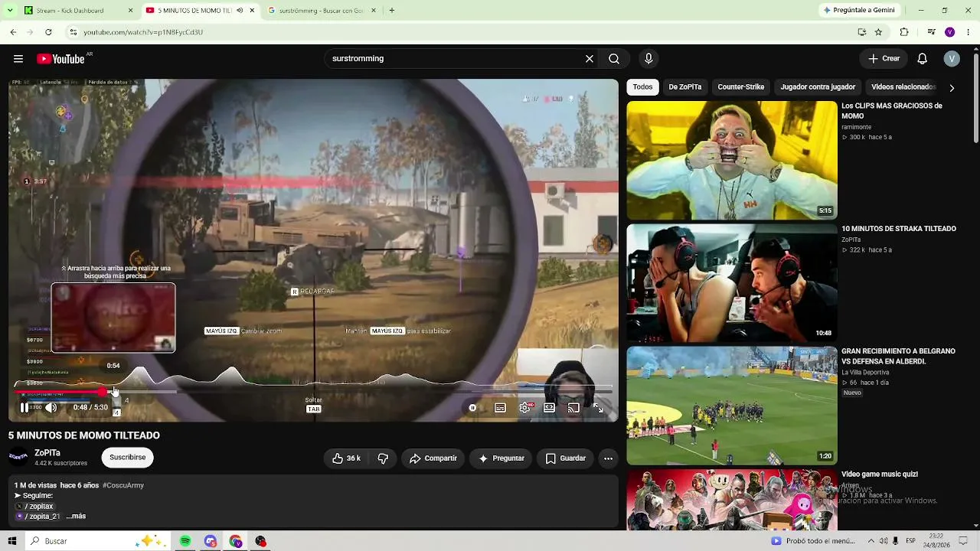
Task: Dislike this video
Action: 383,458
